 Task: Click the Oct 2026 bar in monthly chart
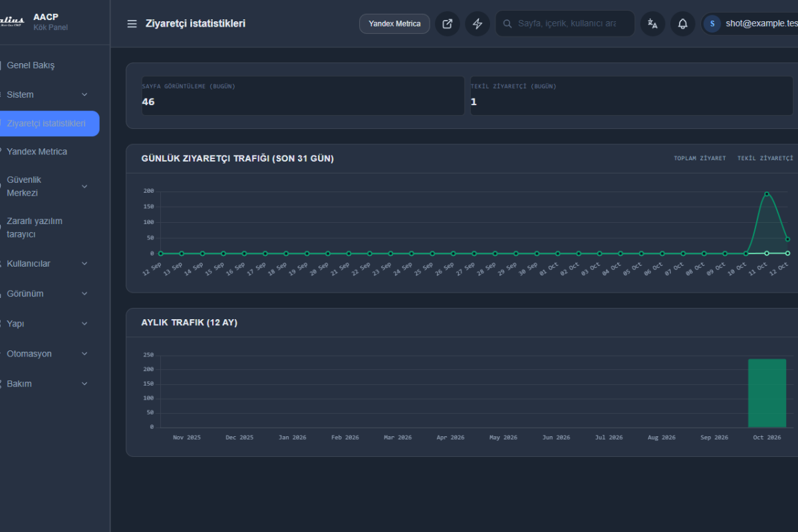767,393
